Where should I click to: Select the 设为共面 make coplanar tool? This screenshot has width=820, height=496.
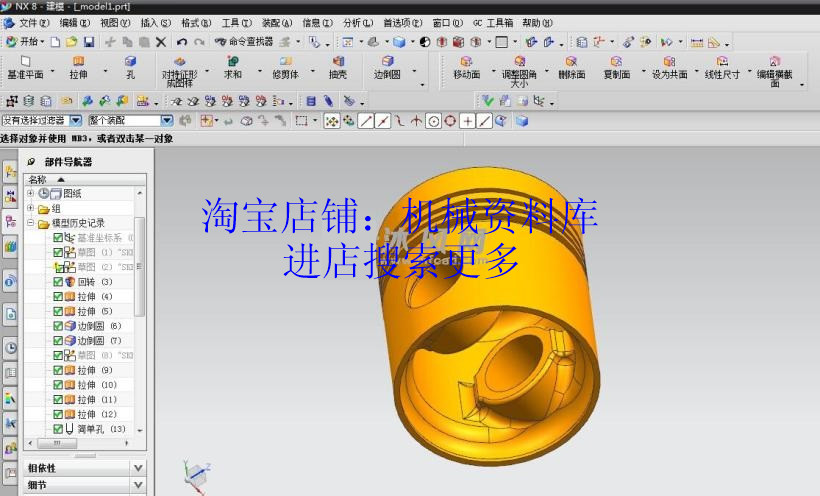pos(669,68)
